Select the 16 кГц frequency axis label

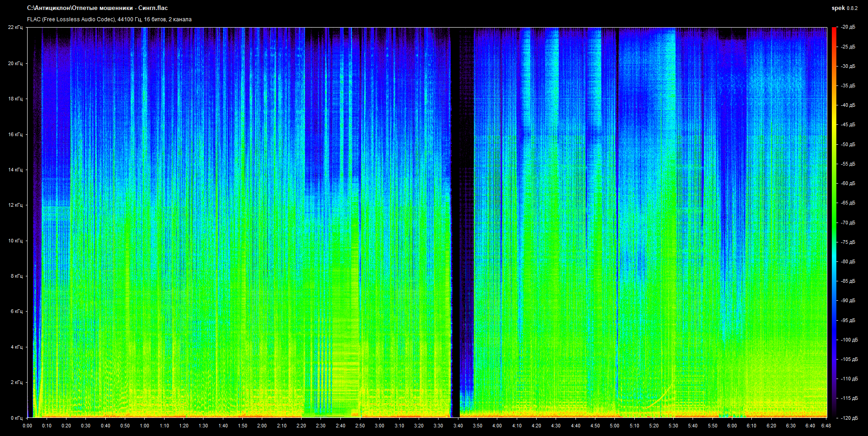(15, 134)
